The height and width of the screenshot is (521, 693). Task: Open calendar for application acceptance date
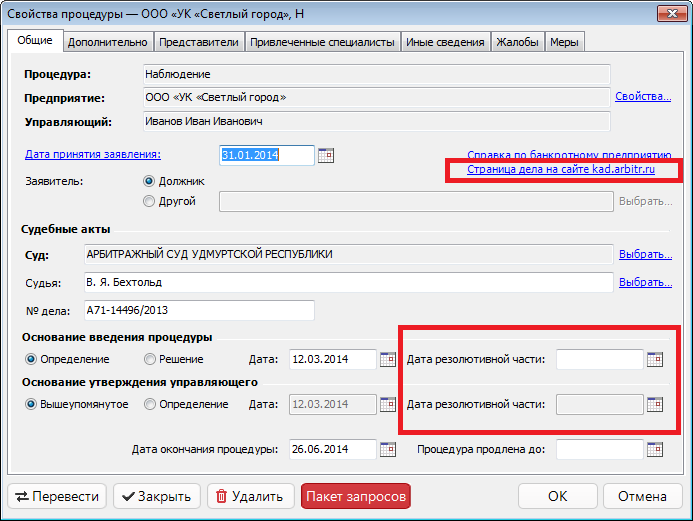[x=326, y=155]
